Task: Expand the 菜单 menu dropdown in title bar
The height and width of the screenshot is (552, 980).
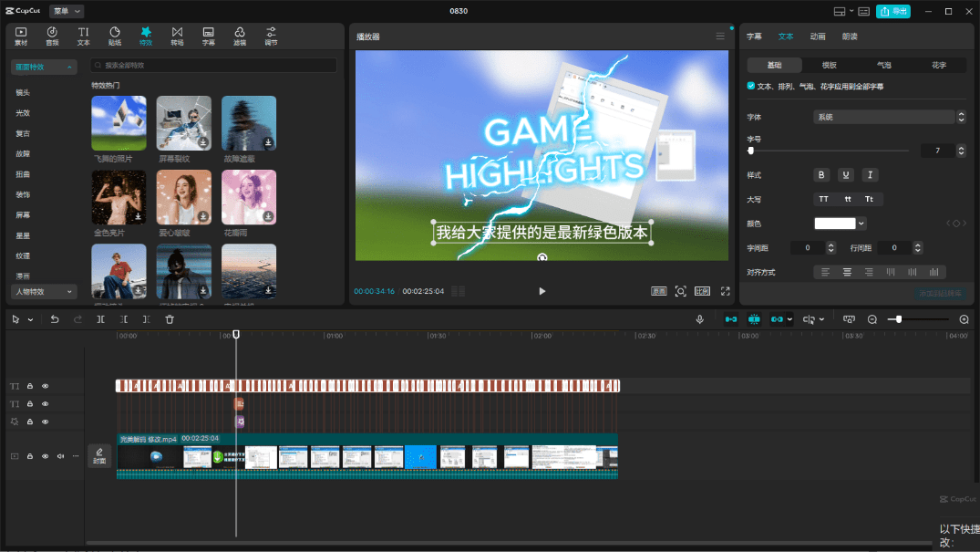Action: (67, 11)
